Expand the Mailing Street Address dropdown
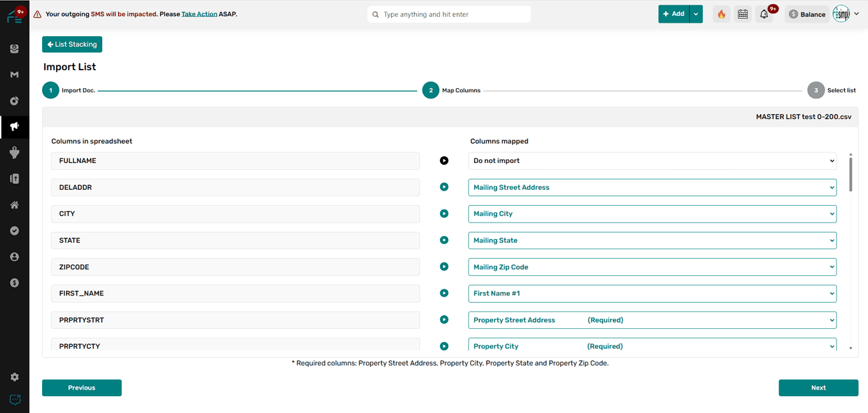 [652, 187]
